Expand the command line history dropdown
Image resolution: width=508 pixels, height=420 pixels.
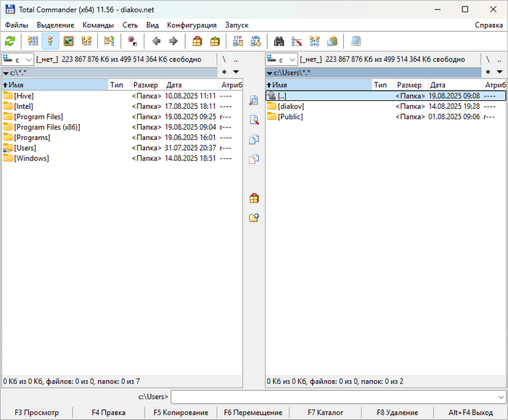point(501,397)
